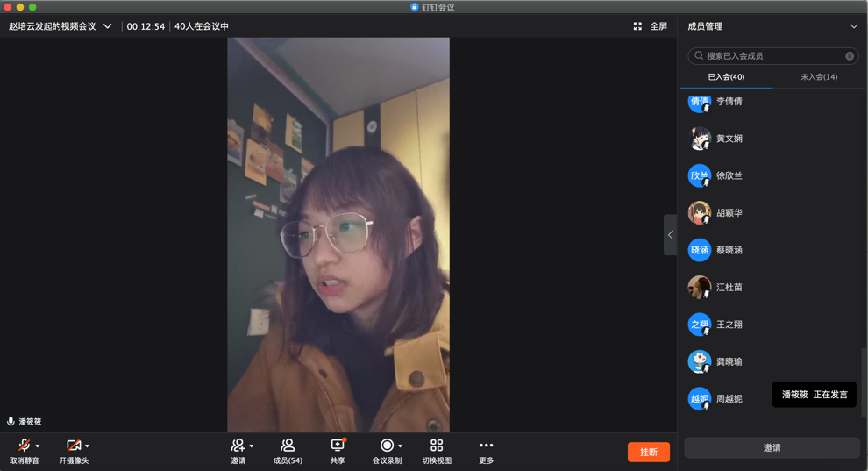The image size is (868, 471).
Task: Collapse the member panel side arrow
Action: pos(670,235)
